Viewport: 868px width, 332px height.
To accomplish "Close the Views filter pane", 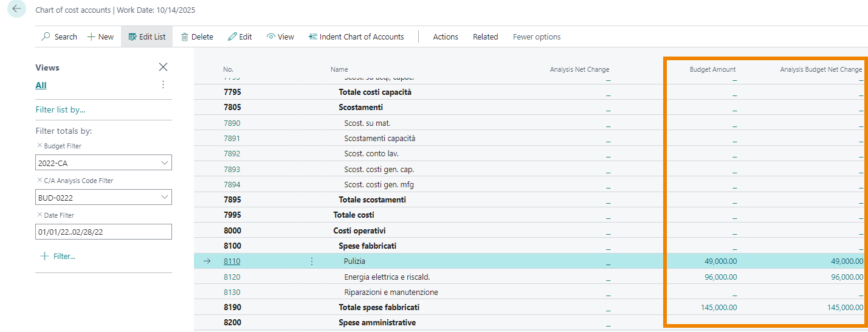I will coord(163,67).
